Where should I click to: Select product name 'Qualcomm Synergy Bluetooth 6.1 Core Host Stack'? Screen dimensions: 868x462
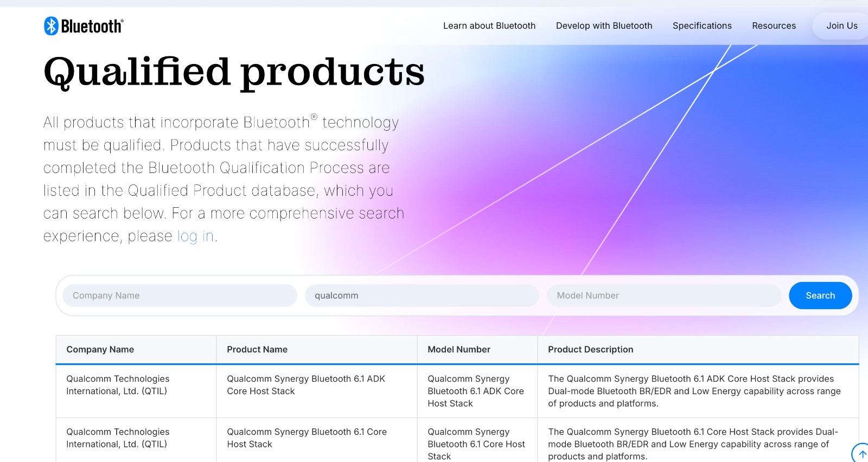307,438
